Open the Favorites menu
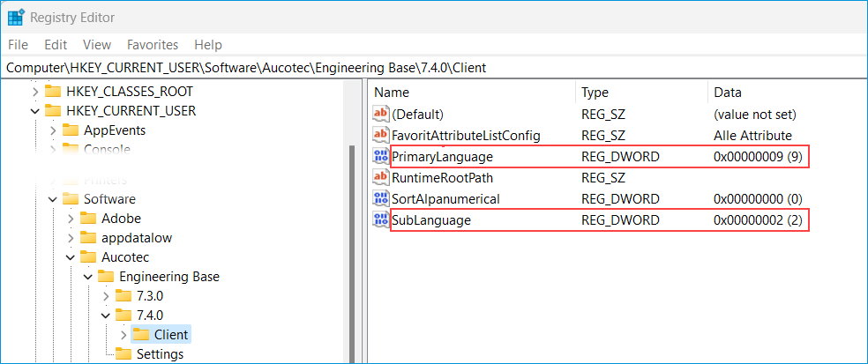The width and height of the screenshot is (868, 364). pyautogui.click(x=152, y=44)
